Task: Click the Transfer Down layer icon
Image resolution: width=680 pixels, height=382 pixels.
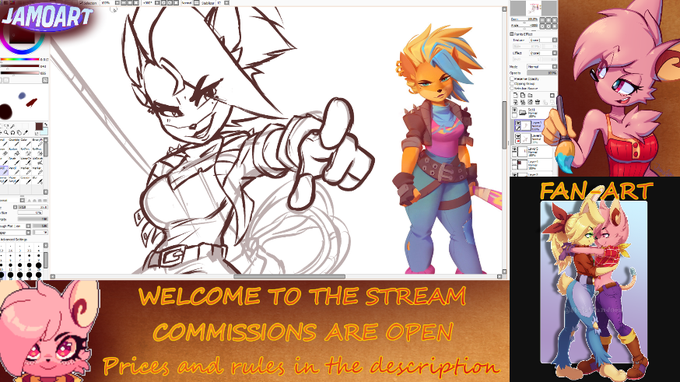Action: click(515, 102)
